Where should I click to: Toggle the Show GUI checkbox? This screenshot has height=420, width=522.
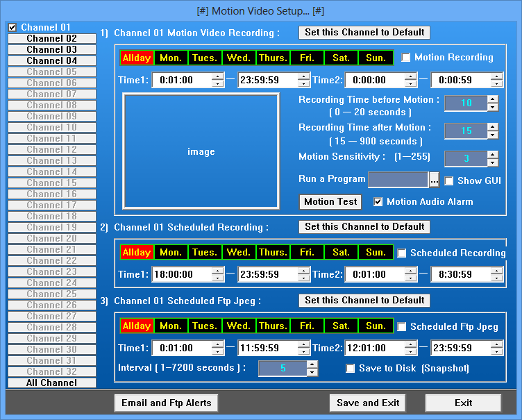point(448,181)
